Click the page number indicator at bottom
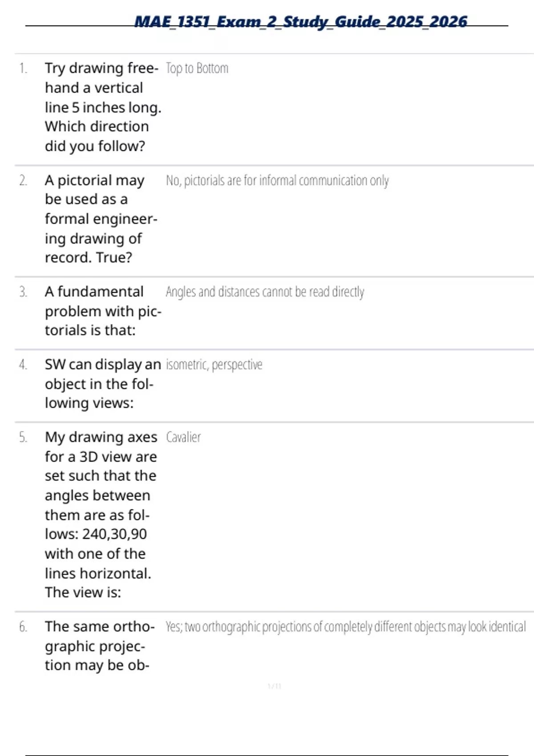 [x=274, y=686]
